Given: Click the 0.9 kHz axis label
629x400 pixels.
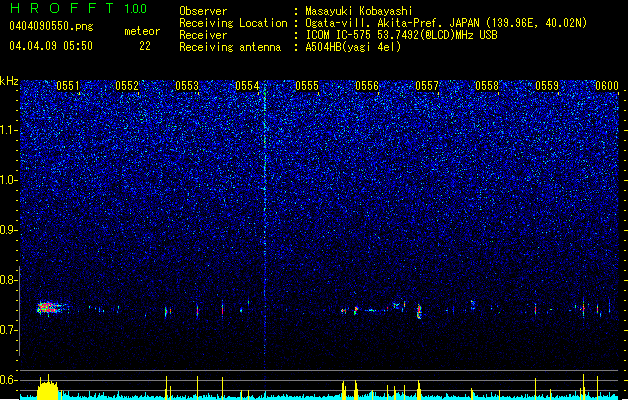Looking at the screenshot, I should pos(8,230).
